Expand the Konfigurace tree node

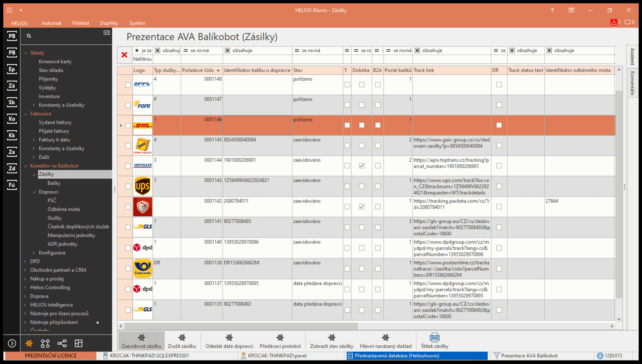(34, 253)
